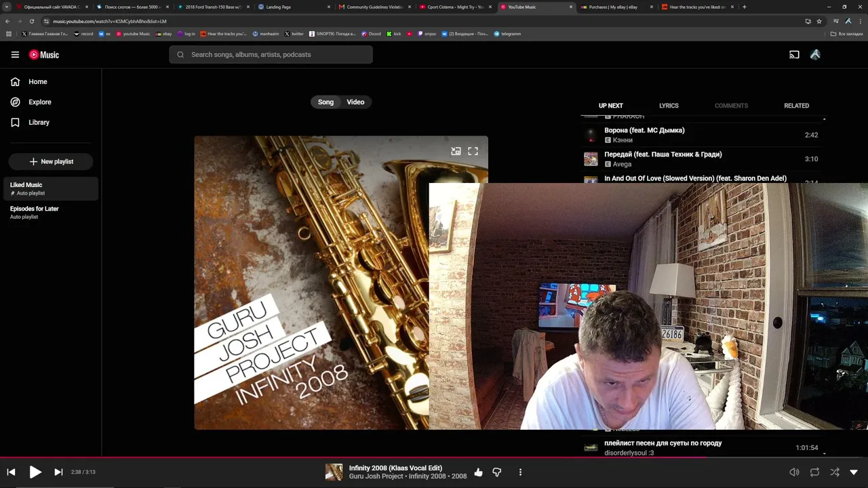Skip to the next track
868x488 pixels.
point(58,472)
